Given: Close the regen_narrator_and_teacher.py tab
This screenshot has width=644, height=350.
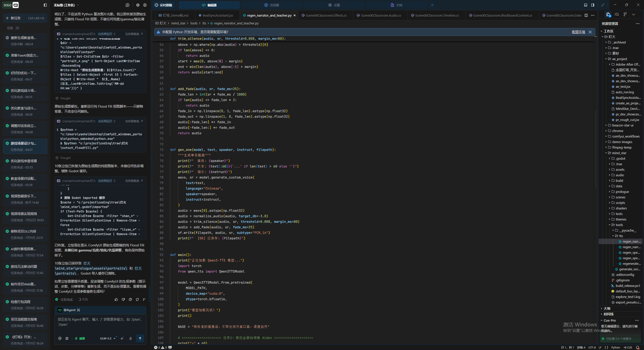Looking at the screenshot, I should pos(295,15).
